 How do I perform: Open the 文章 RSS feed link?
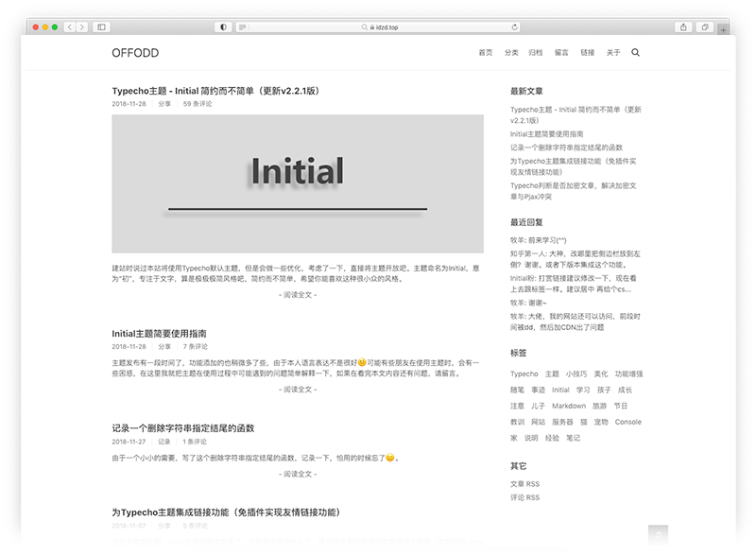point(525,484)
